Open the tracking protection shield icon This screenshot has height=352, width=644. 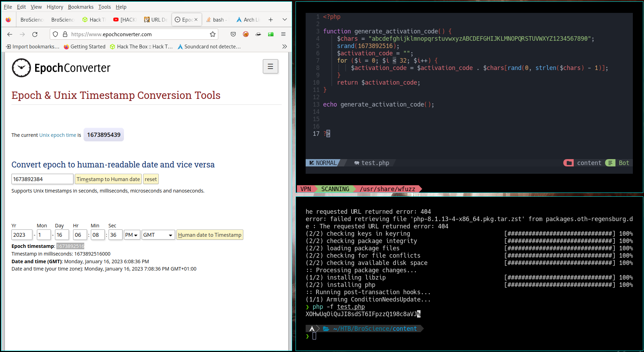pos(55,34)
